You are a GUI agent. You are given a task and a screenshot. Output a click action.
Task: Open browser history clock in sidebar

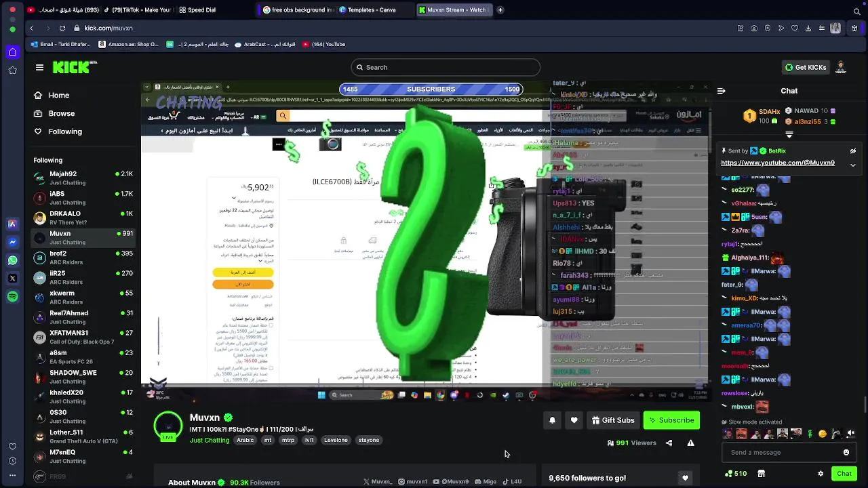click(12, 461)
